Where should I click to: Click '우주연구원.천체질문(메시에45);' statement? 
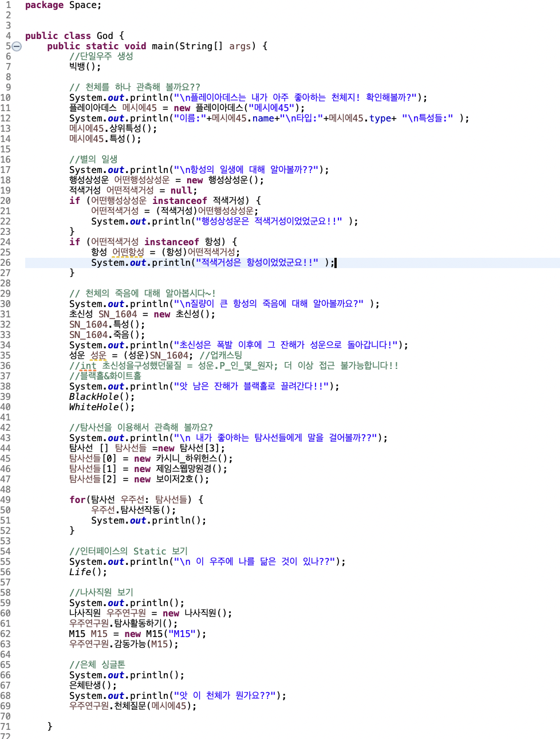click(133, 706)
